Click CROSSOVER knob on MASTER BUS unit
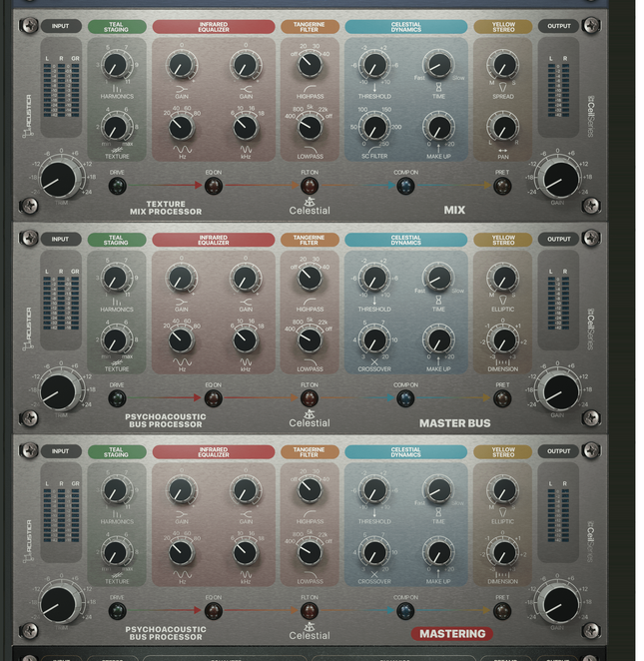Image resolution: width=644 pixels, height=661 pixels. point(374,340)
